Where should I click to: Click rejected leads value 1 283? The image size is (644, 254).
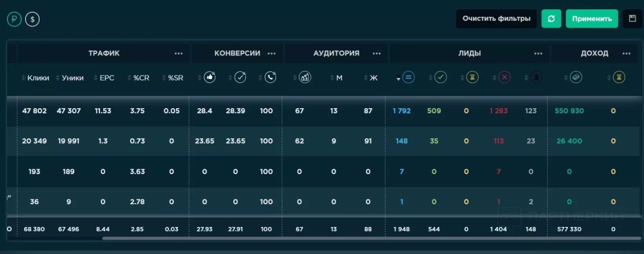[x=499, y=111]
